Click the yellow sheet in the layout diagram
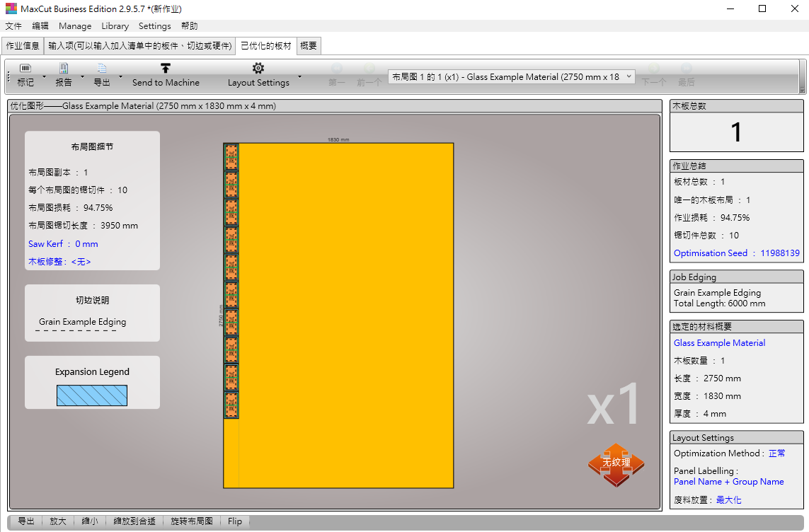809x532 pixels. 347,315
